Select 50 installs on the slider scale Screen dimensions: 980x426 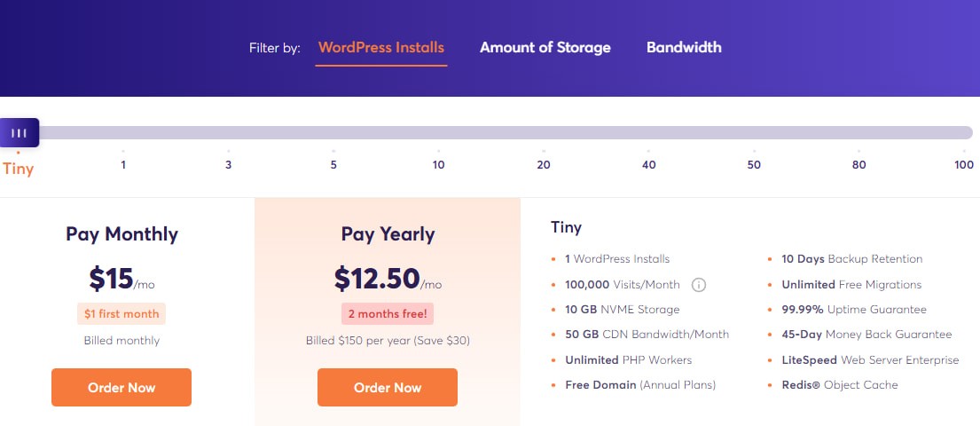click(x=754, y=165)
